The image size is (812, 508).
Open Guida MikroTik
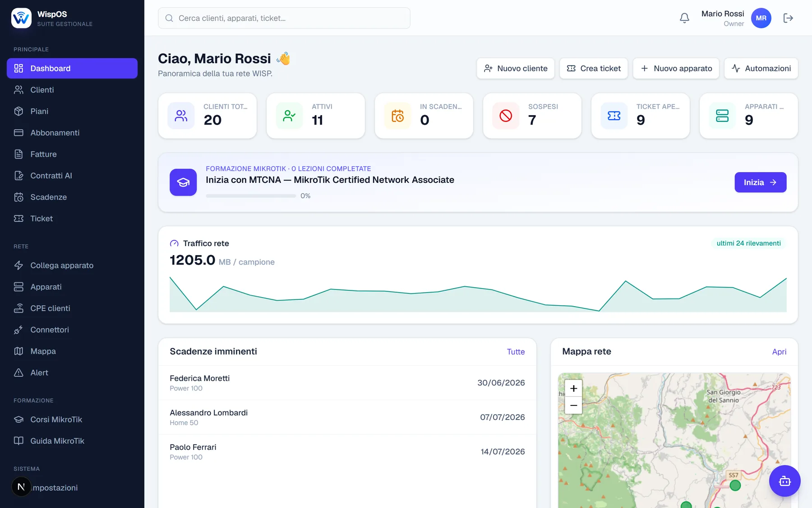(x=72, y=441)
